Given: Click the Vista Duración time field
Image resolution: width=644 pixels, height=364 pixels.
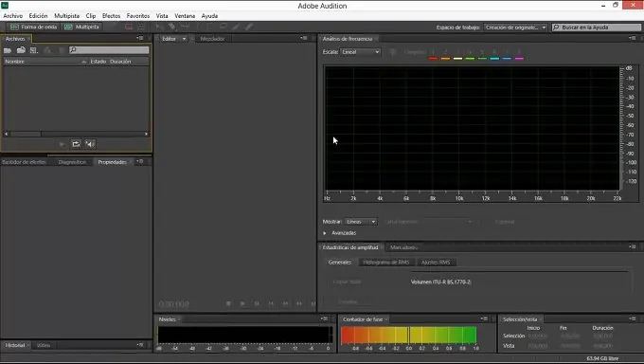Looking at the screenshot, I should pyautogui.click(x=602, y=346).
